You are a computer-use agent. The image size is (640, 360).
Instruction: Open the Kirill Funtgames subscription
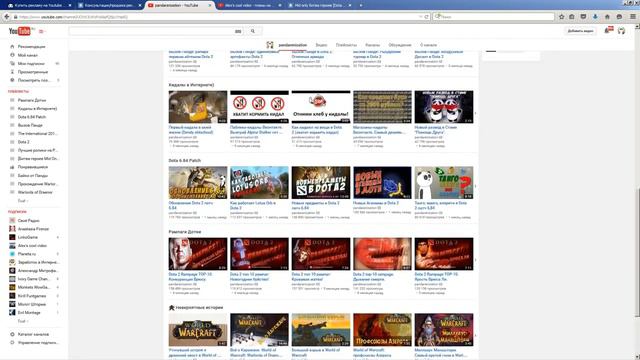[32, 296]
